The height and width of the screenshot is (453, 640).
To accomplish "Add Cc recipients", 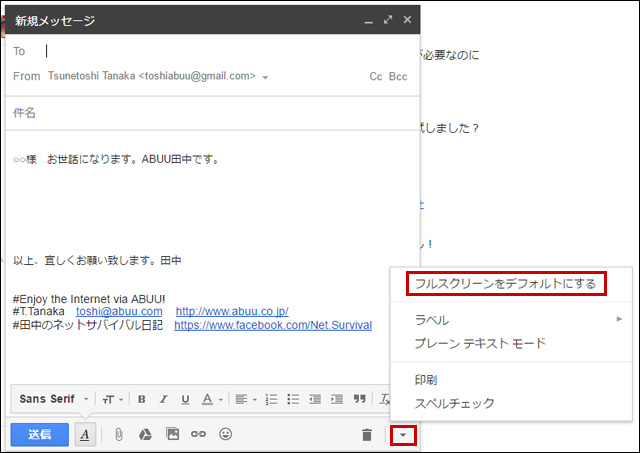I will click(x=376, y=76).
